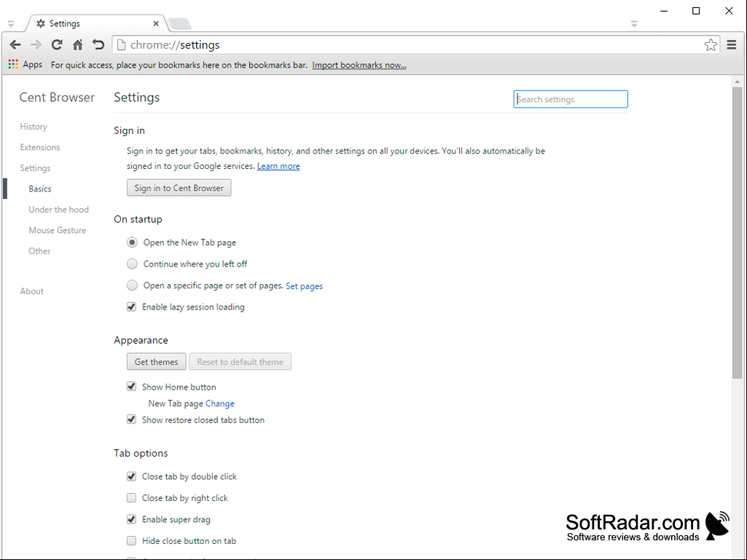Click Reset to default theme

(240, 361)
